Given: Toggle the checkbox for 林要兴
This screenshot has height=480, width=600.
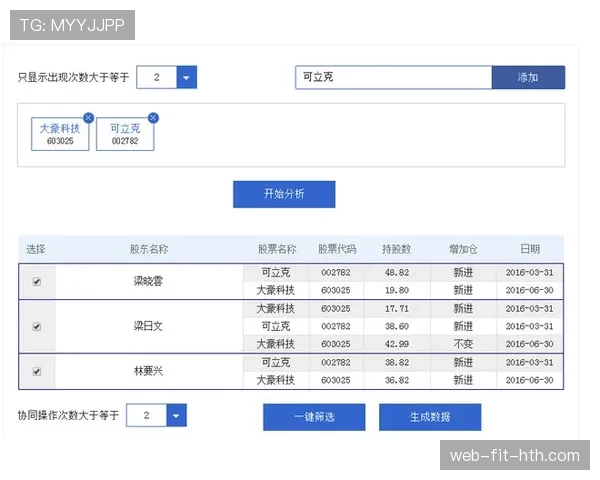Looking at the screenshot, I should point(37,371).
